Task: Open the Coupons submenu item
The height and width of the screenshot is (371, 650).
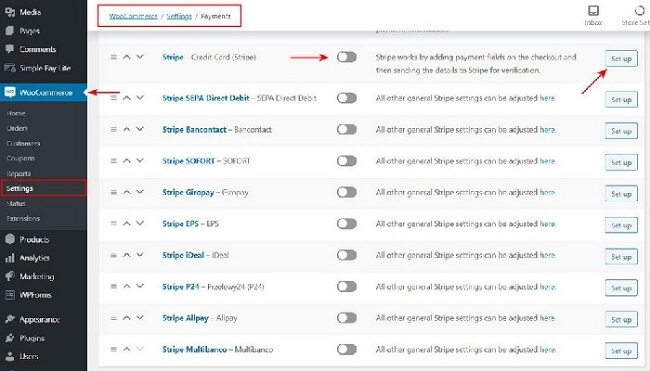Action: pyautogui.click(x=20, y=158)
